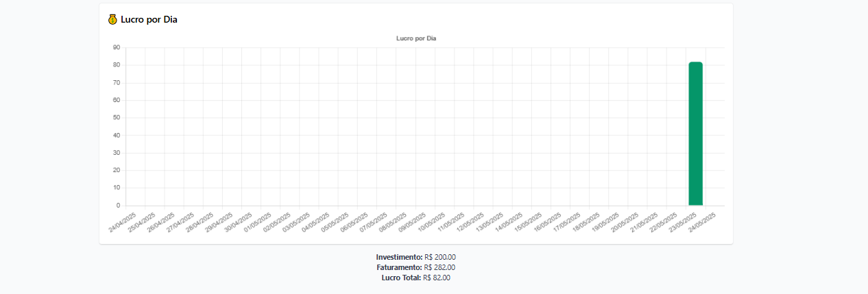Click the 24/04/2025 date label
The height and width of the screenshot is (294, 868).
123,221
